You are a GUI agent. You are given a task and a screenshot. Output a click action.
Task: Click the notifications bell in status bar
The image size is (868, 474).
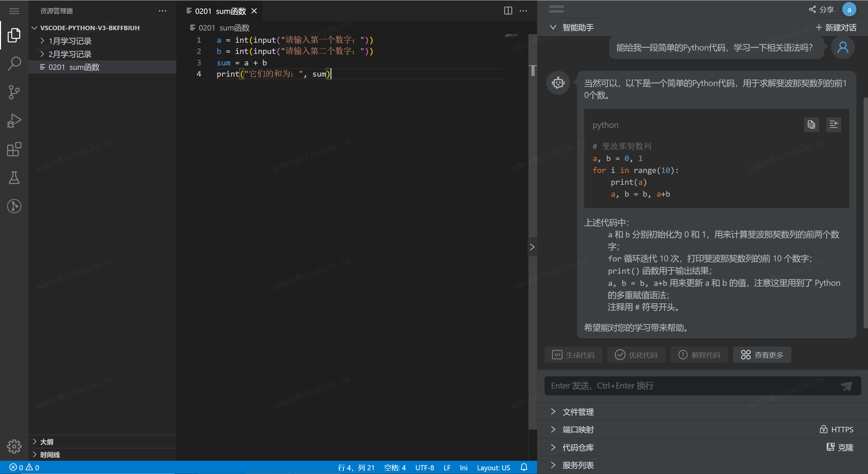pyautogui.click(x=524, y=468)
